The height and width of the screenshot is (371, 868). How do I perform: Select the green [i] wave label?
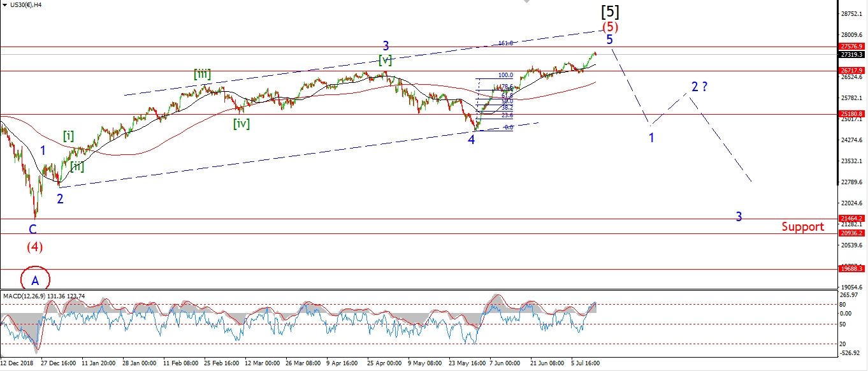pos(68,136)
